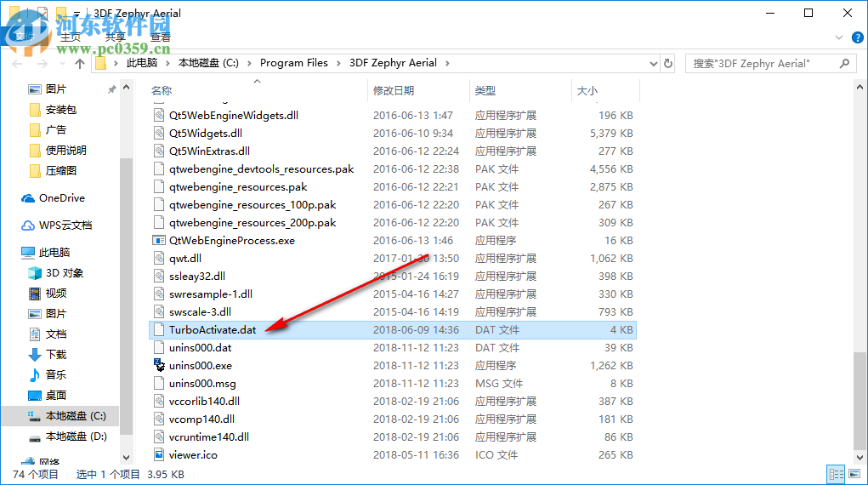Viewport: 868px width, 485px height.
Task: Click viewer.ico file icon
Action: click(x=159, y=455)
